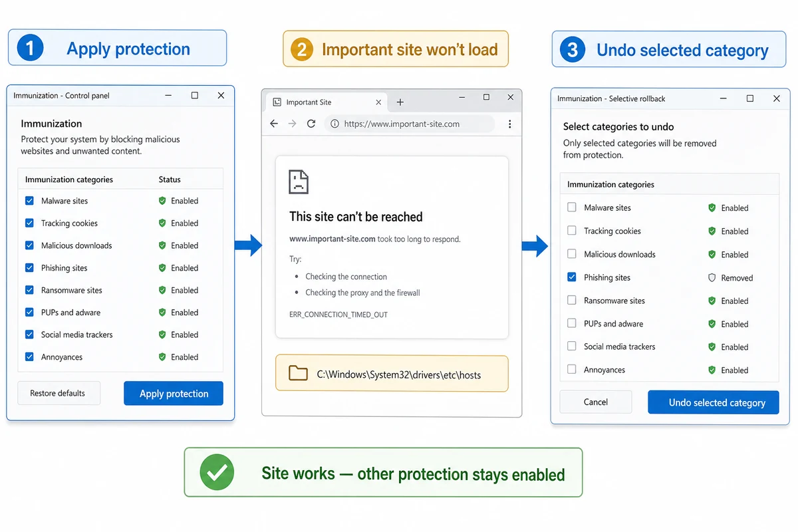Uncheck Ransomware sites in Control panel window
The height and width of the screenshot is (532, 798).
click(x=29, y=290)
